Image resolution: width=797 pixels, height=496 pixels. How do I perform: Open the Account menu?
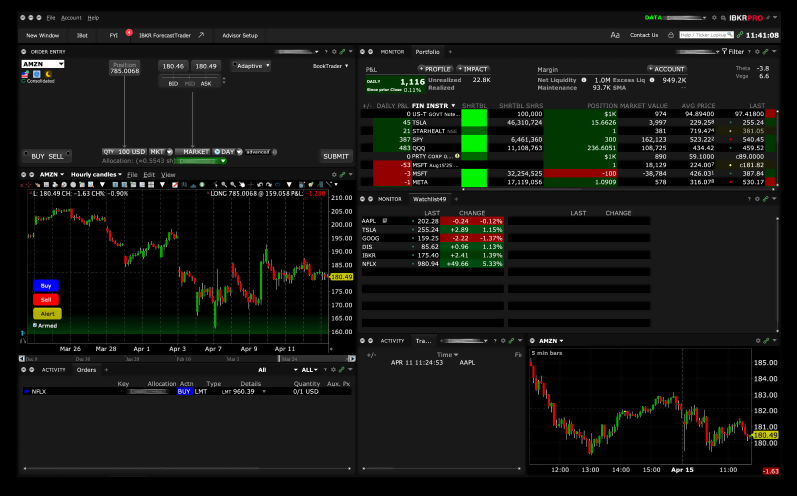click(x=71, y=18)
